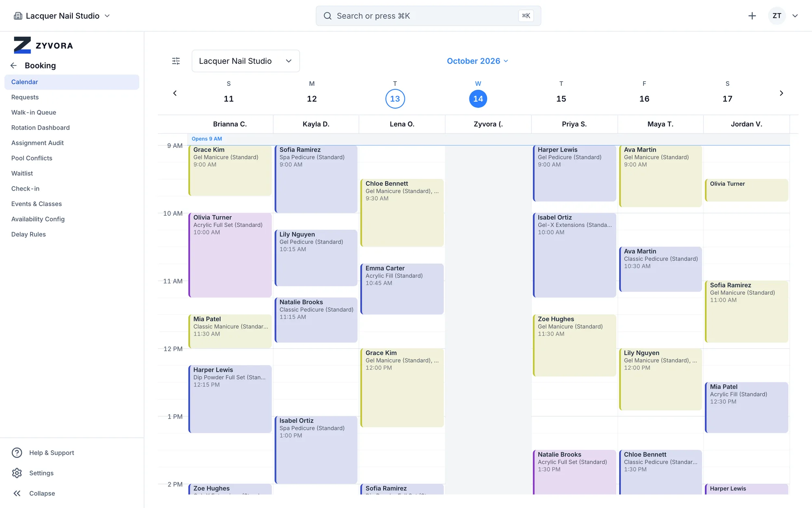Viewport: 812px width, 508px height.
Task: Click the Kayla D. column header
Action: click(316, 124)
